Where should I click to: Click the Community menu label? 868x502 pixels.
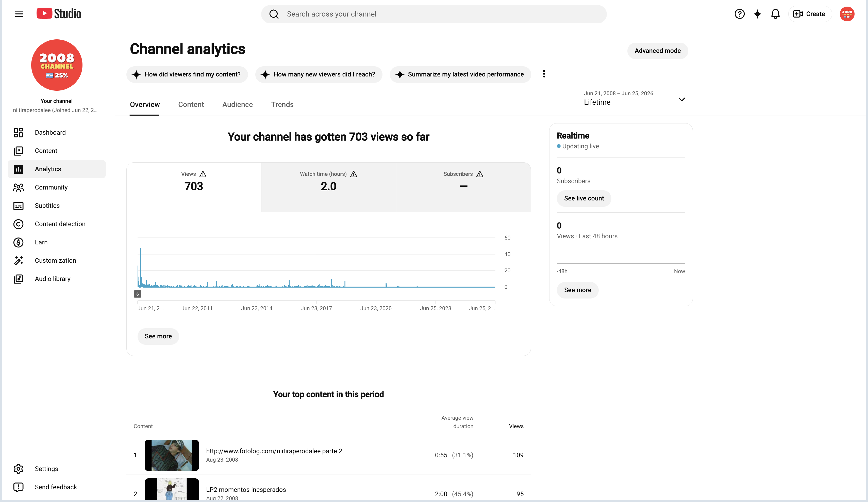tap(51, 187)
